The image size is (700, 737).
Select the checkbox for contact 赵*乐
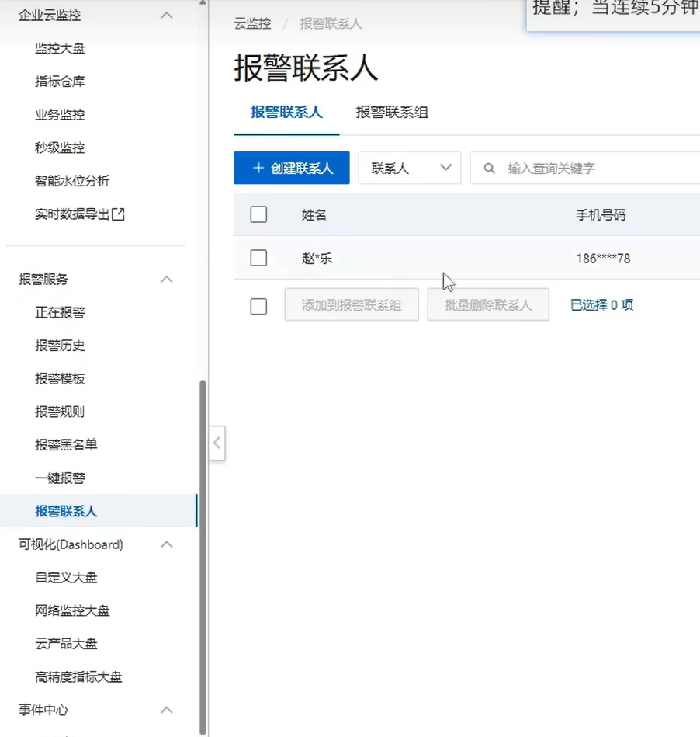[x=258, y=258]
